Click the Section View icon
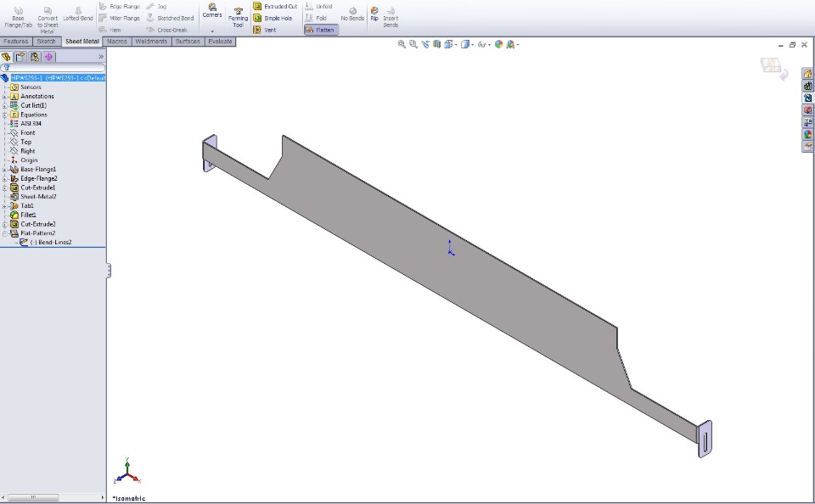 (436, 45)
